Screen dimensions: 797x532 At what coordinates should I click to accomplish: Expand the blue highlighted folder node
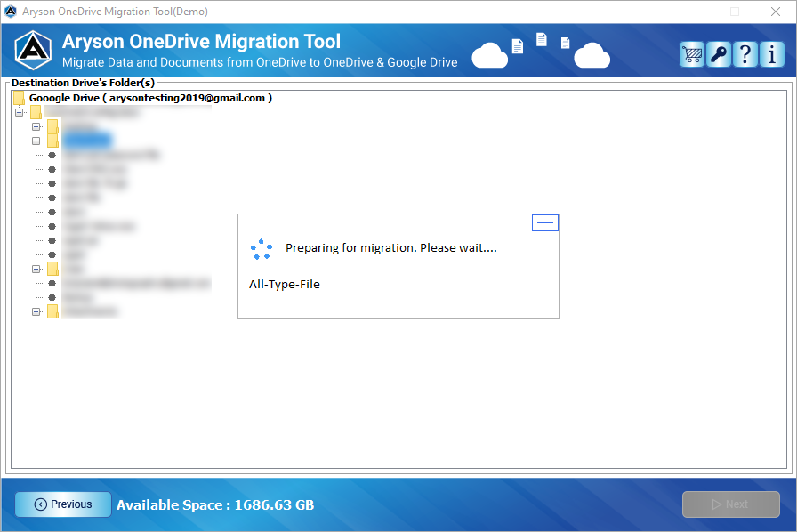tap(36, 141)
